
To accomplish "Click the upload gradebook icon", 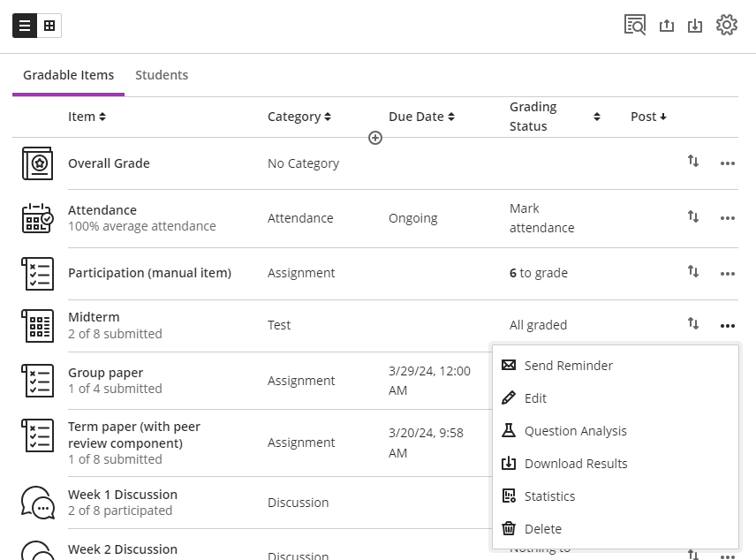I will pyautogui.click(x=667, y=26).
